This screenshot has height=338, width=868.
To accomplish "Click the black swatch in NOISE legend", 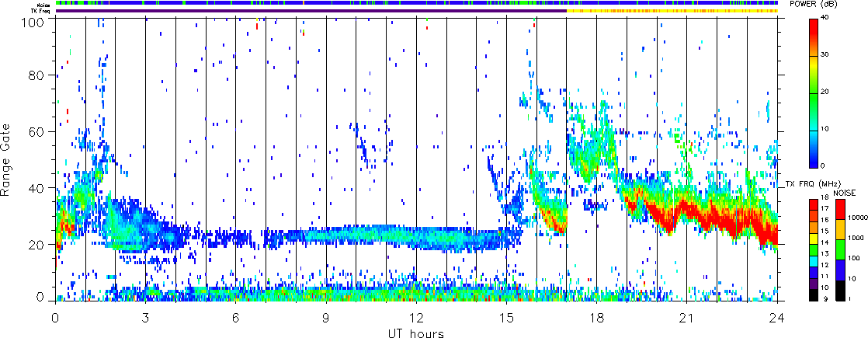I will (840, 291).
